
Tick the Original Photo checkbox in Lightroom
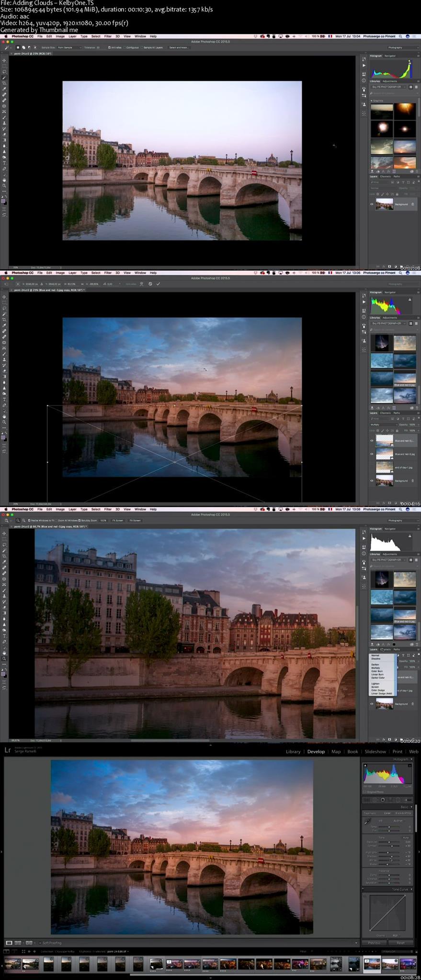(364, 792)
